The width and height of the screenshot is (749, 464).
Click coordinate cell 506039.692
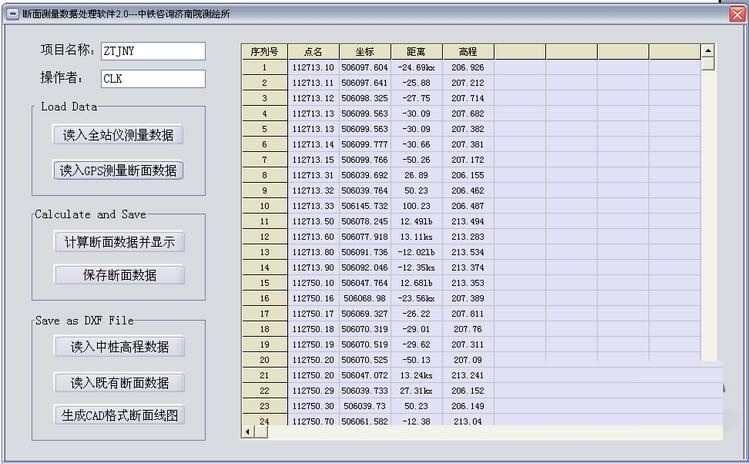pyautogui.click(x=365, y=175)
